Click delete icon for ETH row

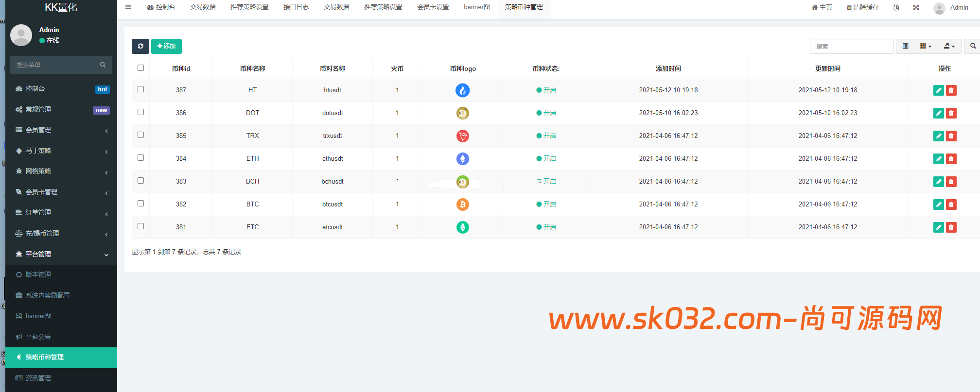point(951,159)
